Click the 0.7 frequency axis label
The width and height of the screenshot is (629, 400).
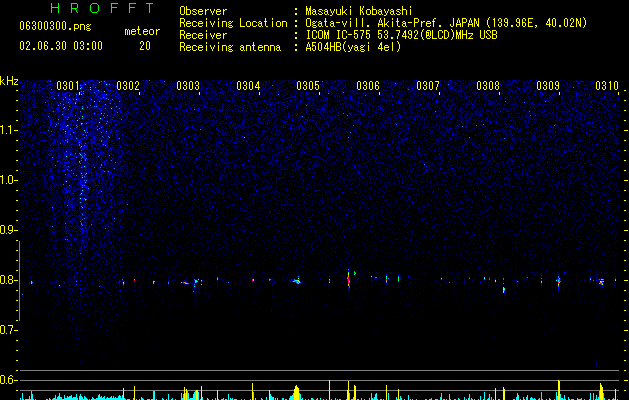point(8,330)
